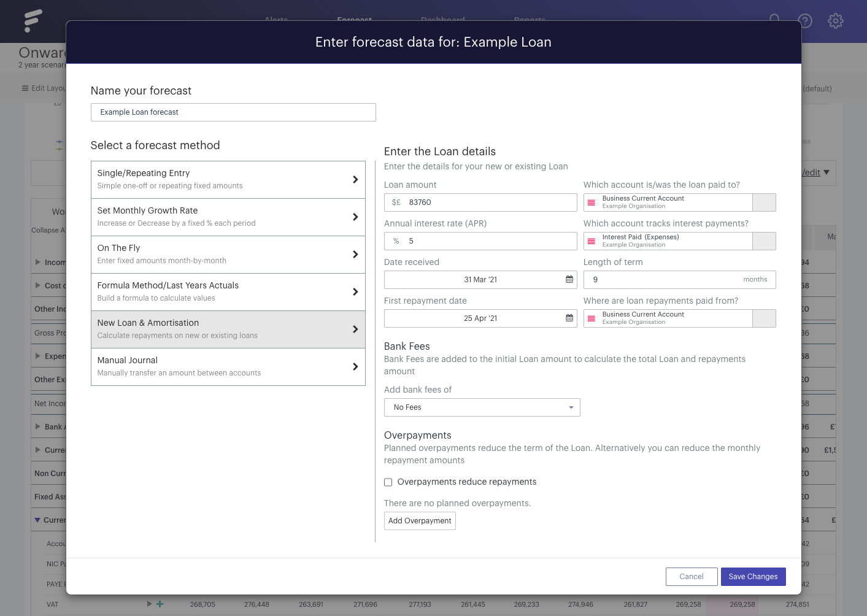Viewport: 867px width, 616px height.
Task: Click the app logo in top-left corner
Action: tap(33, 21)
